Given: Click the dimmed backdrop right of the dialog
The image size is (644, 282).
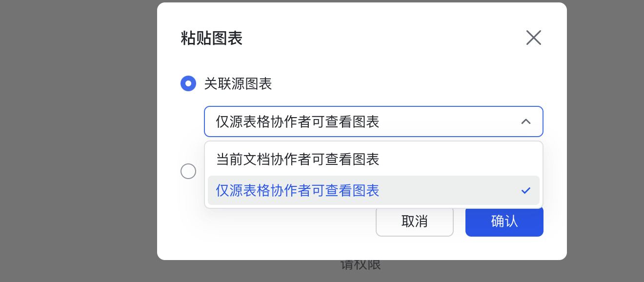Looking at the screenshot, I should tap(605, 141).
